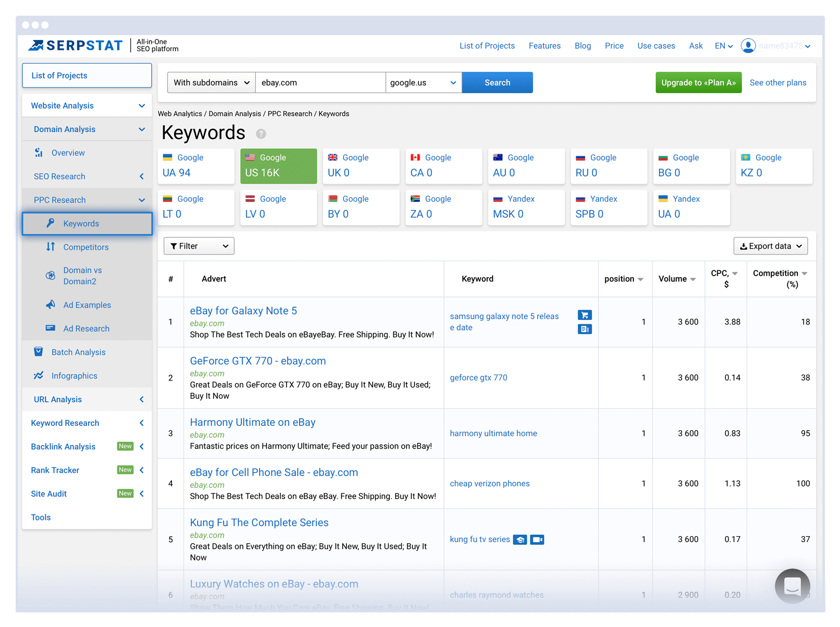Viewport: 840px width, 627px height.
Task: Open List of Projects in top navigation
Action: click(487, 46)
